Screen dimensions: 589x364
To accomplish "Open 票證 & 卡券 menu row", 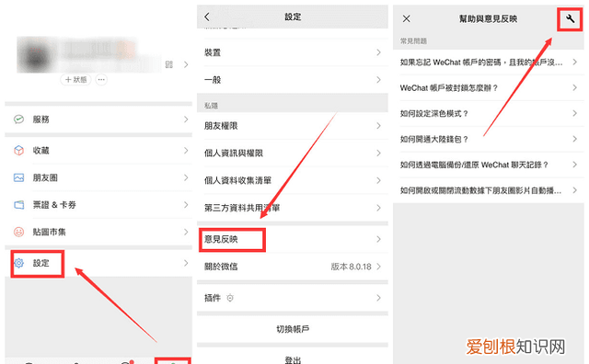I will click(x=98, y=205).
